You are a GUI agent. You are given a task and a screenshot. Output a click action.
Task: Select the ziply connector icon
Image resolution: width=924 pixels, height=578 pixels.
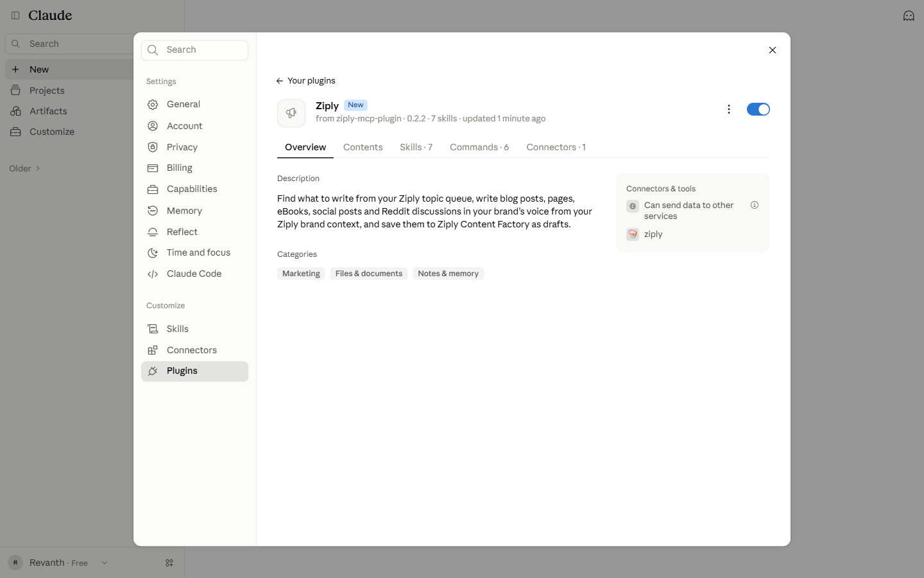click(x=633, y=234)
